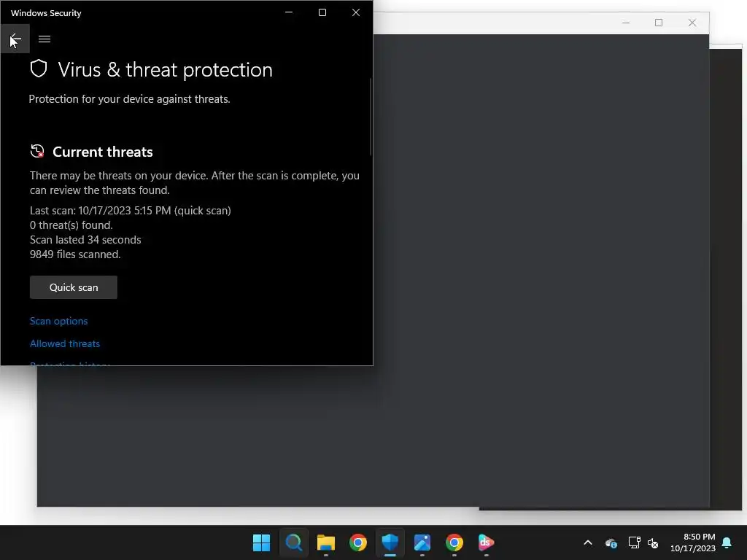Screen dimensions: 747x560
Task: Minimize the gray background window
Action: (x=626, y=23)
